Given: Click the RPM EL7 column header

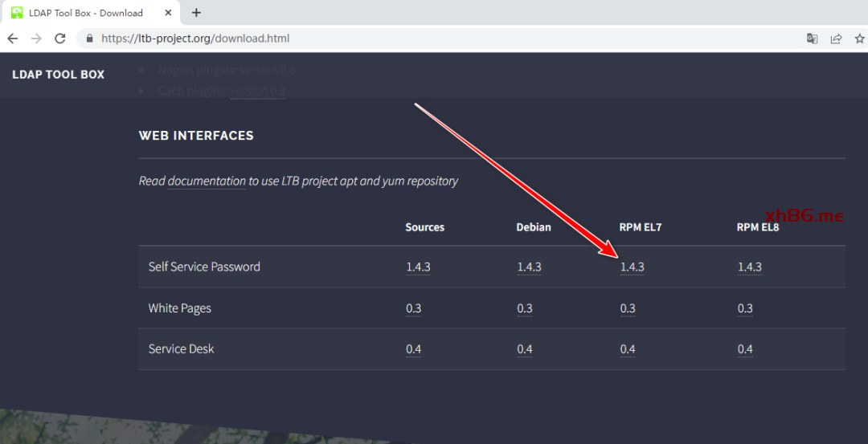Looking at the screenshot, I should point(641,227).
